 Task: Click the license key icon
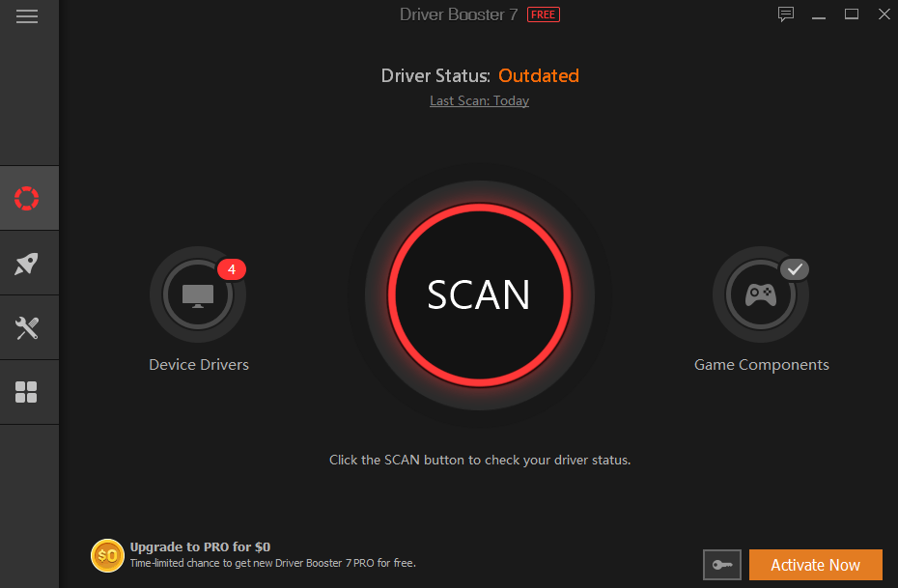click(722, 565)
